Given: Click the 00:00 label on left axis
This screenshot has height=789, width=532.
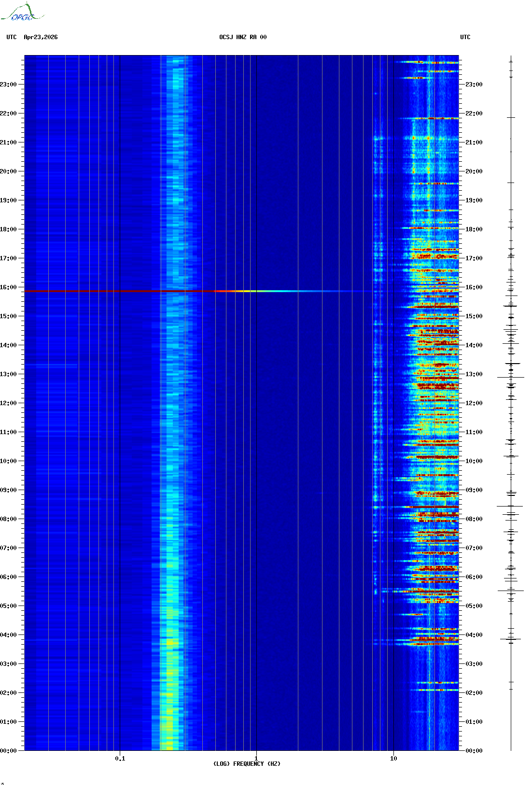Looking at the screenshot, I should [x=8, y=751].
